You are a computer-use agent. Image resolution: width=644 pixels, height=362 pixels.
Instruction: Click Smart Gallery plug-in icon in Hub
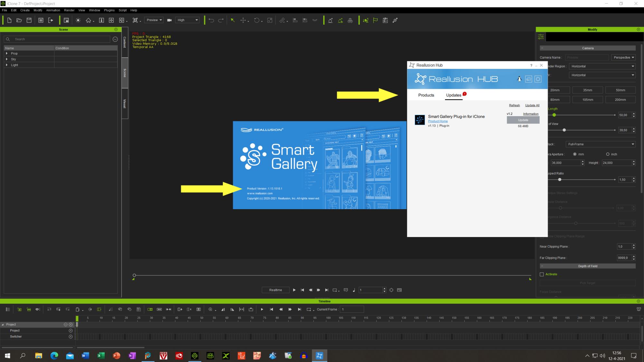tap(420, 120)
